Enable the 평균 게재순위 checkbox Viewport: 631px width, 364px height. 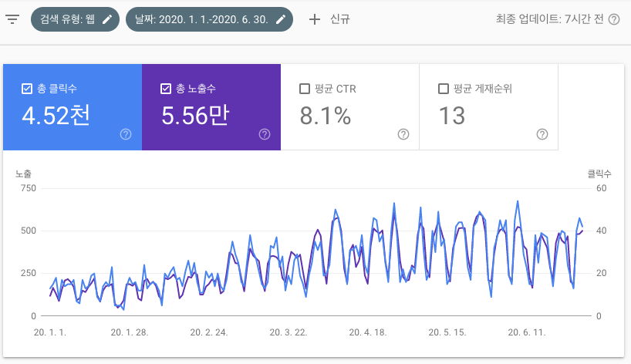(x=444, y=89)
